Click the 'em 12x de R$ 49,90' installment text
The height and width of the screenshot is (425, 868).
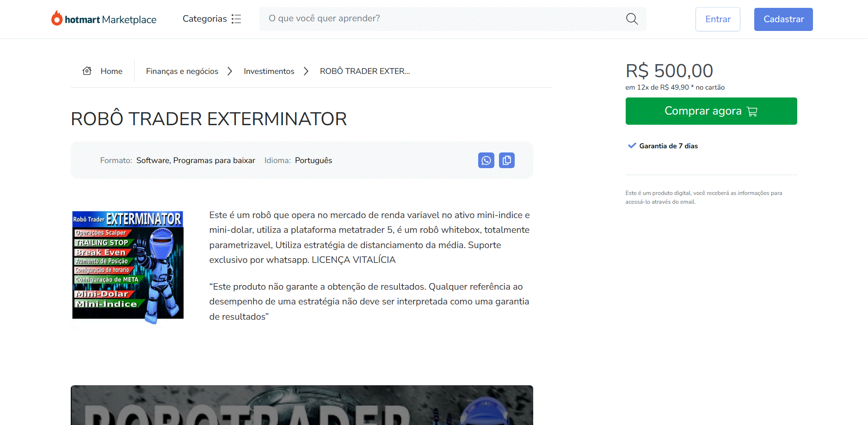pyautogui.click(x=675, y=87)
